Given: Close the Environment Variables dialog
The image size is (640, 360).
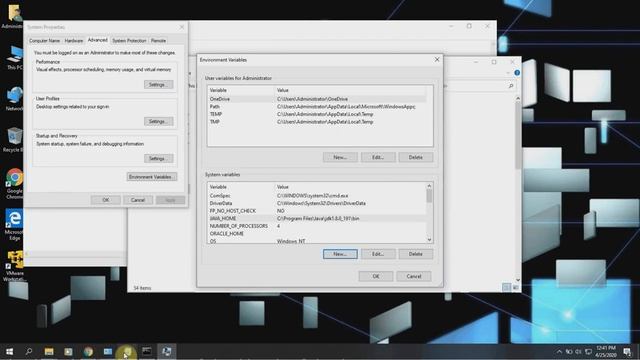Looking at the screenshot, I should pyautogui.click(x=437, y=60).
